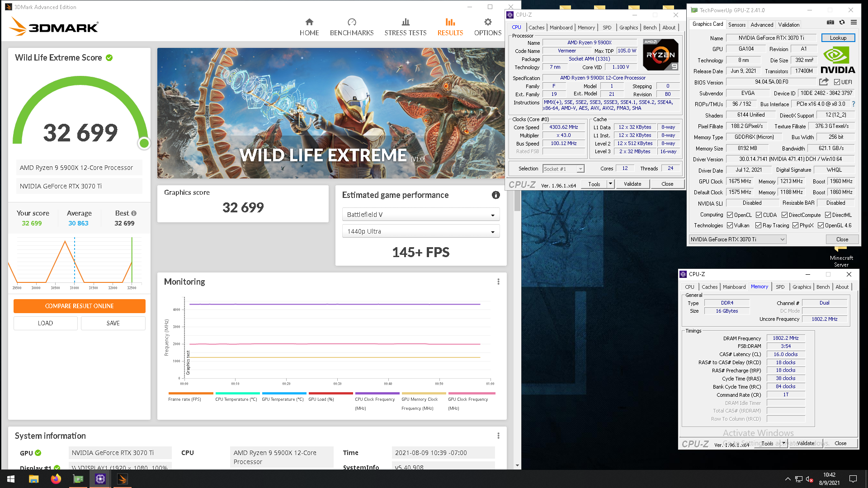The image size is (868, 488).
Task: Open the Socket #1 selection dropdown in CPU-Z
Action: [563, 169]
